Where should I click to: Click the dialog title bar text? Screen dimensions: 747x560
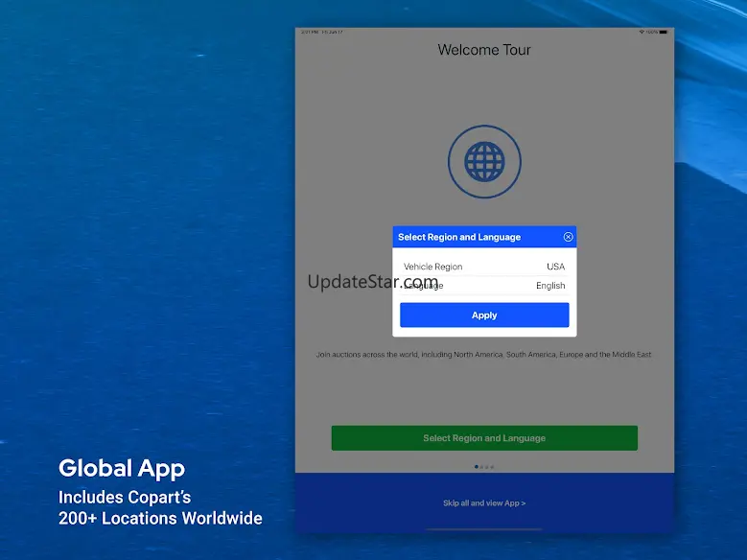[x=459, y=237]
